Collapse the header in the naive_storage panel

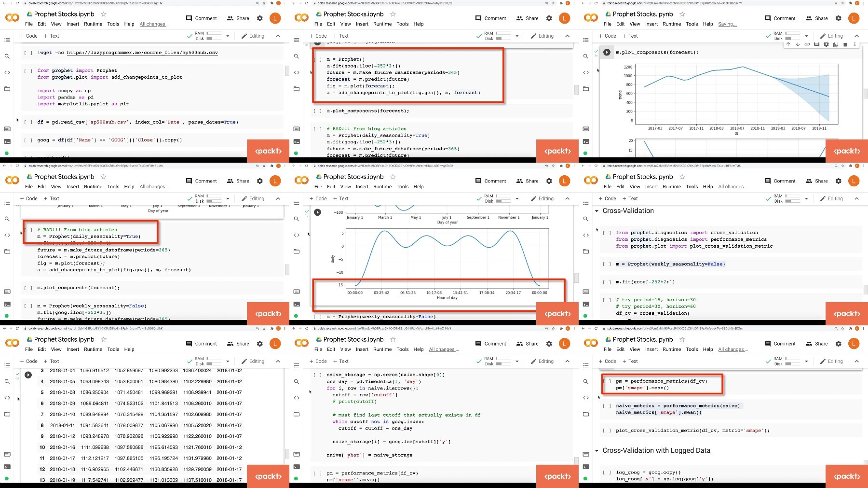pyautogui.click(x=567, y=361)
